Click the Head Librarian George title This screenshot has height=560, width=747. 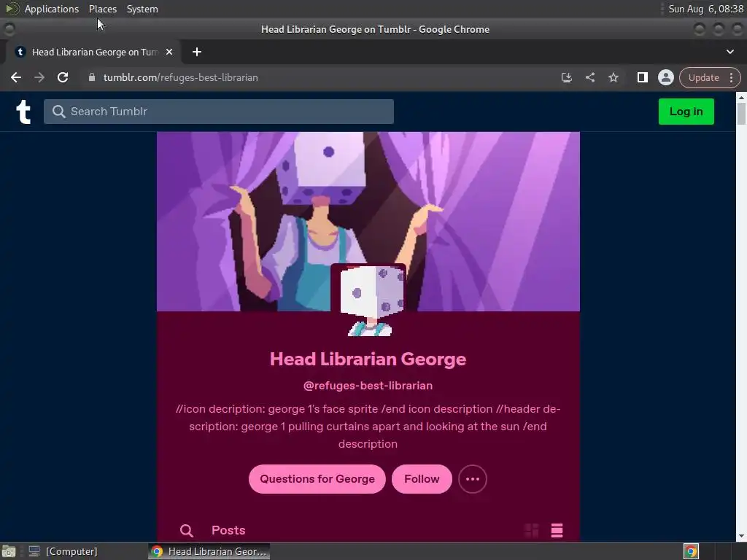pyautogui.click(x=368, y=359)
